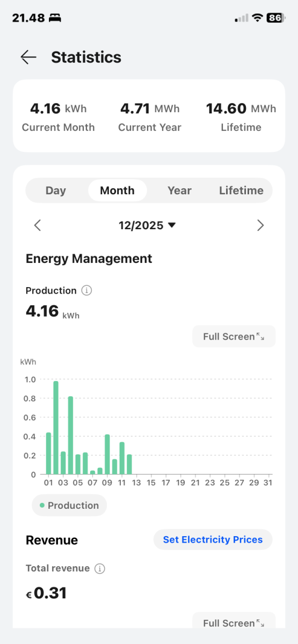Go to next month with right chevron
298x644 pixels.
click(x=260, y=225)
